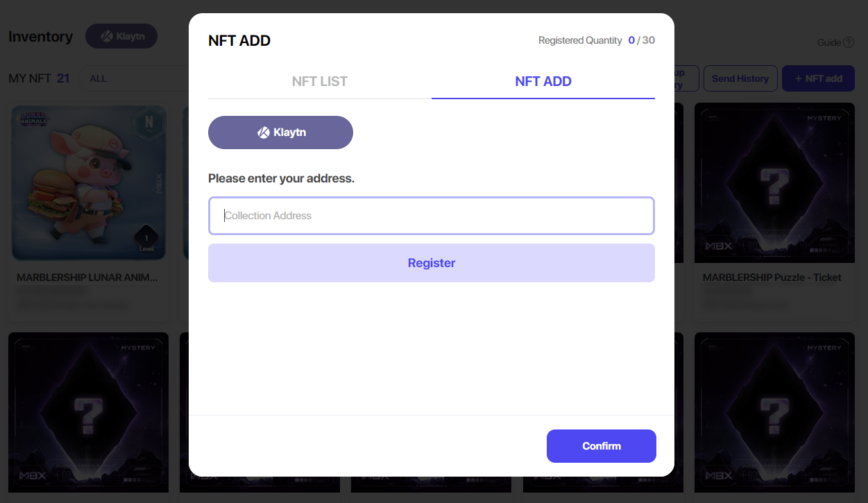Click the + NFT add button
This screenshot has width=868, height=503.
coord(818,78)
